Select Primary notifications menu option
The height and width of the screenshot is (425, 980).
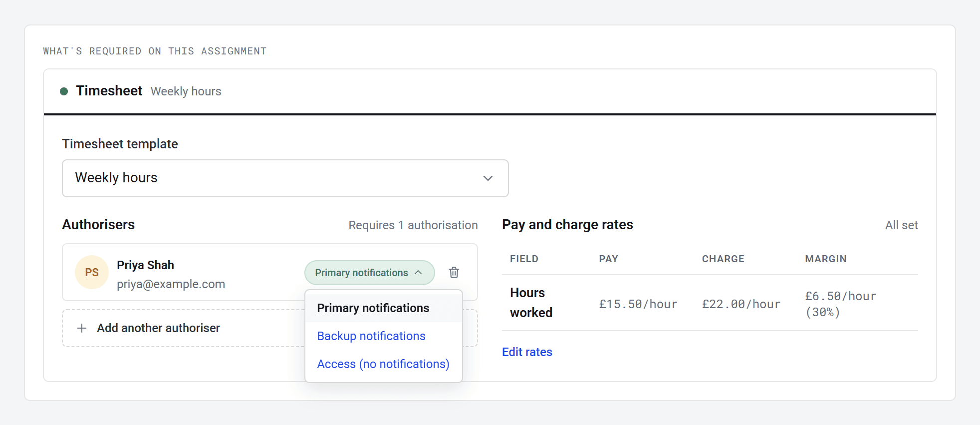(x=384, y=308)
